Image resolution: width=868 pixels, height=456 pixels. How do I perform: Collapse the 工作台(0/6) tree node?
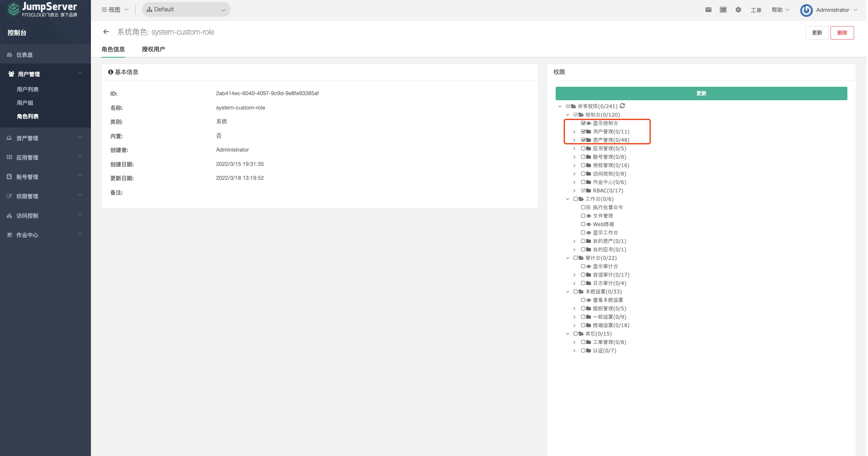567,199
